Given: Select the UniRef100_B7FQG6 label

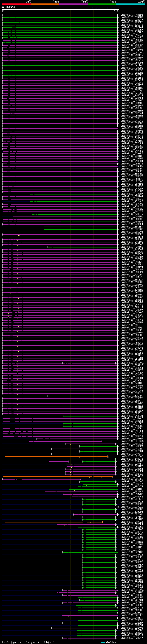Looking at the screenshot, I should click(132, 229).
